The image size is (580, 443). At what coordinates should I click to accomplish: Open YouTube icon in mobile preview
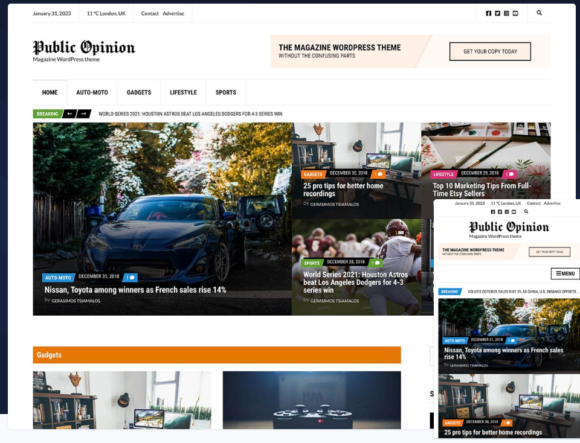[x=513, y=212]
